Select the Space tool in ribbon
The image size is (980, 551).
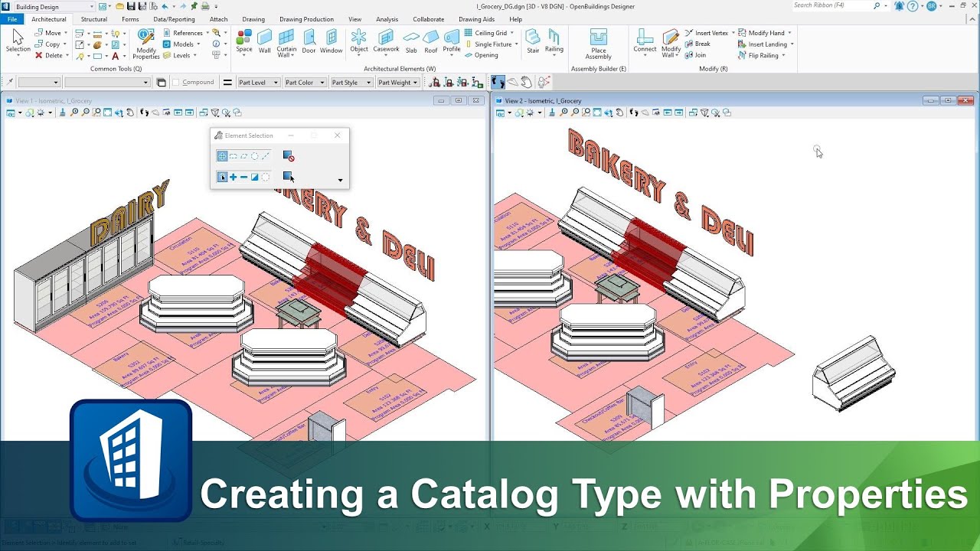tap(243, 41)
